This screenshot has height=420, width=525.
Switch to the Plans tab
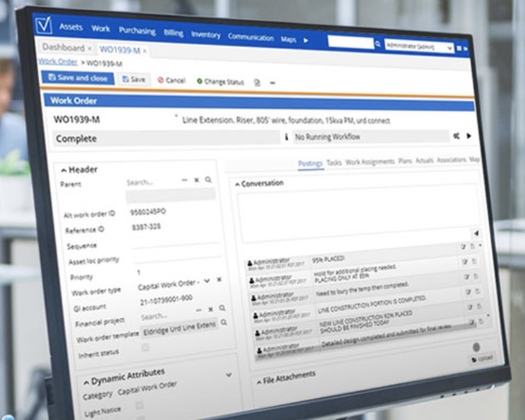pos(405,161)
